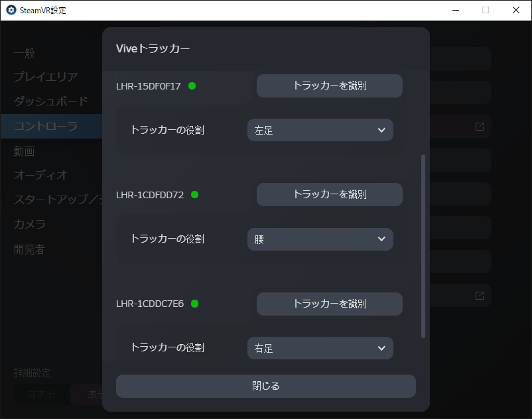Screen dimensions: 532x419
Task: Identify tracker LHR-1CDFDD72 with トラッカーを識別
Action: point(329,194)
